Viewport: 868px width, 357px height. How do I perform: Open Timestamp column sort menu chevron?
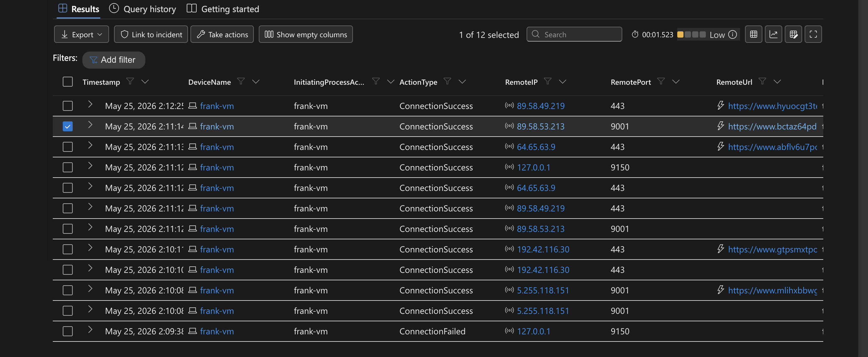click(x=145, y=82)
